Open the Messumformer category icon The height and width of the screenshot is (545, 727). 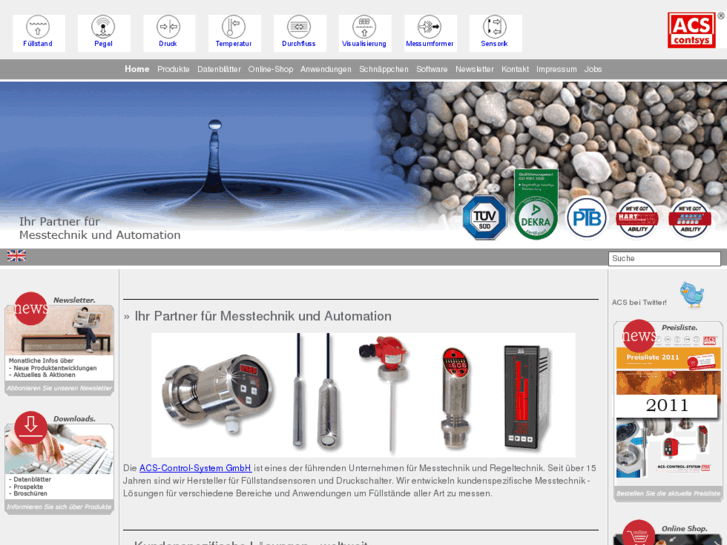[430, 33]
